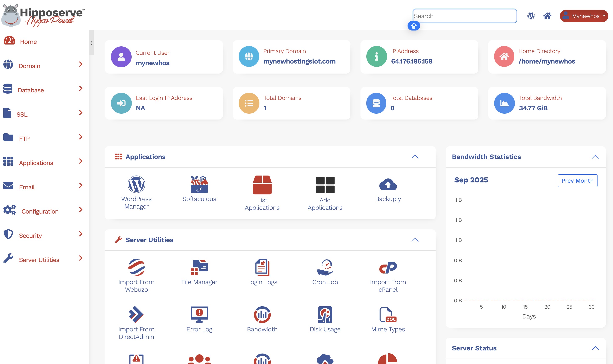Open the File Manager utility
This screenshot has width=613, height=364.
tap(199, 268)
